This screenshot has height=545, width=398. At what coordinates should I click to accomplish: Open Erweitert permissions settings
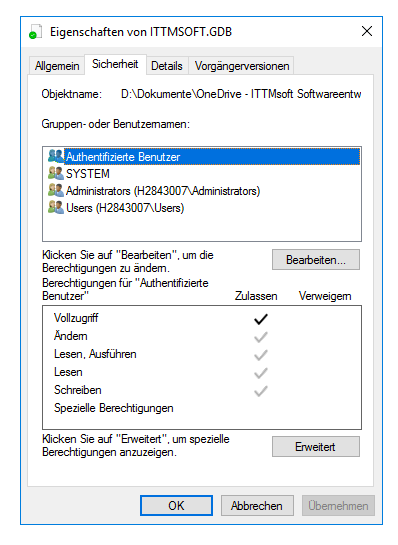[x=316, y=447]
